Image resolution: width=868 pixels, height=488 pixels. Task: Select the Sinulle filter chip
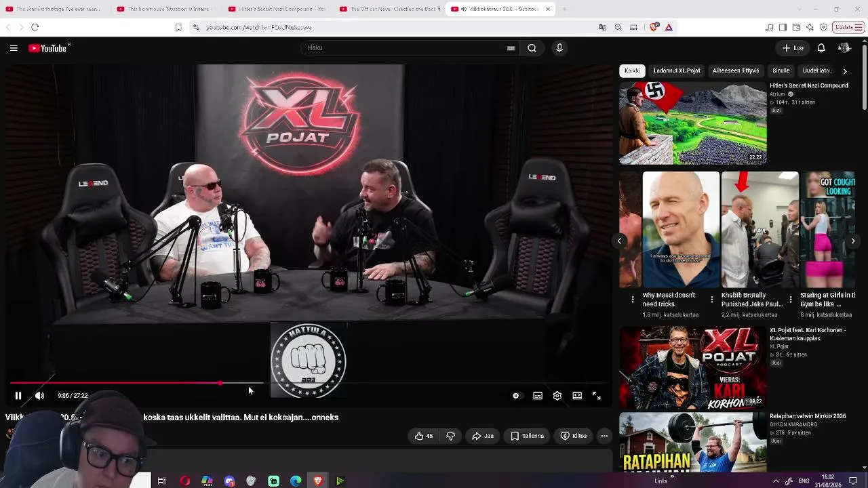(781, 70)
